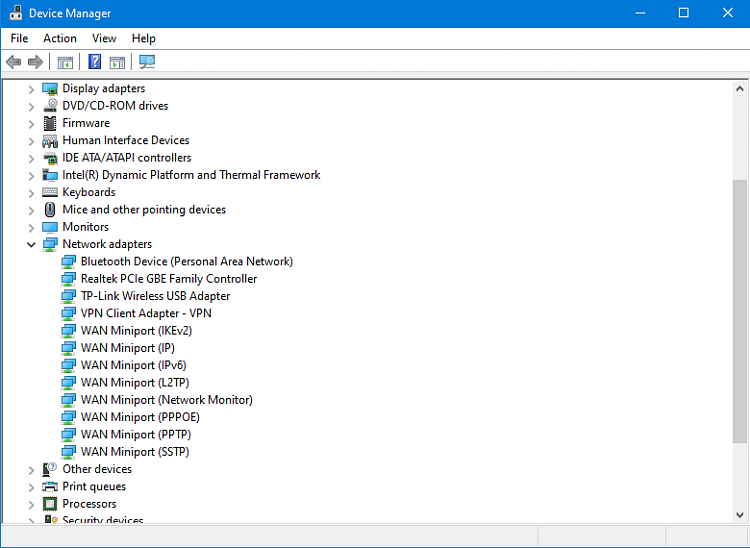Click the vertical scrollbar thumb
Viewport: 750px width, 548px height.
coord(739,311)
